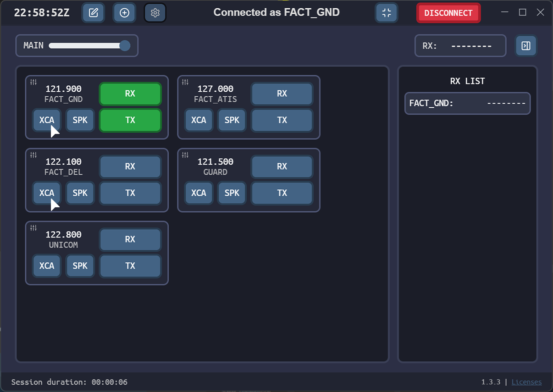This screenshot has height=392, width=553.
Task: Click the edit pencil icon in top bar
Action: (x=94, y=13)
